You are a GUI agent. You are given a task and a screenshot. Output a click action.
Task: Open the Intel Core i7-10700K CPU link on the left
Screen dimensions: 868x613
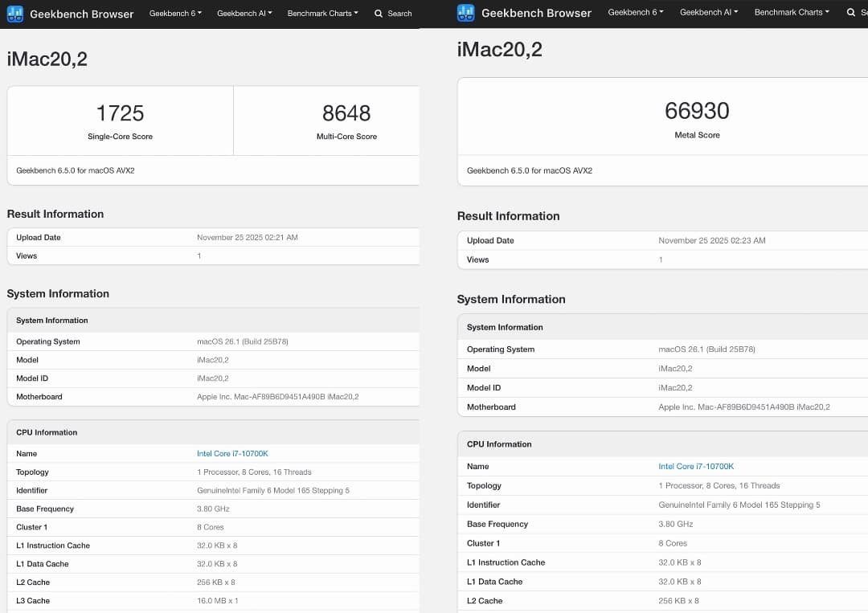point(232,453)
